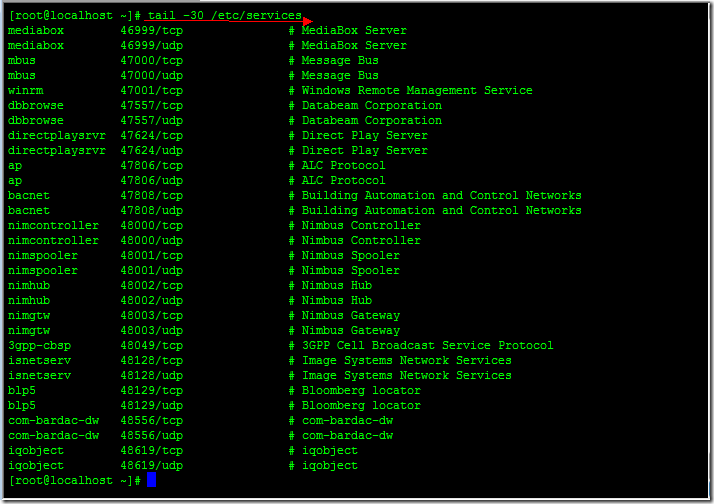Click isnetserv name on the 48128/tcp row

point(40,361)
